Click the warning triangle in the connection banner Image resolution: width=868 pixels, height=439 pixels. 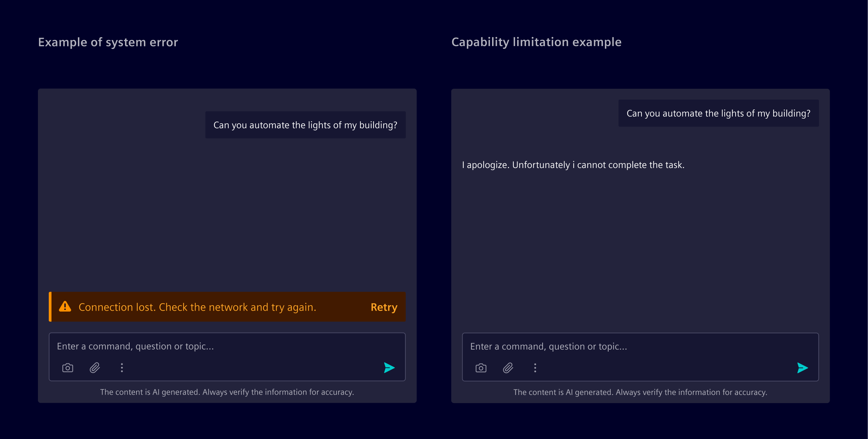point(65,307)
